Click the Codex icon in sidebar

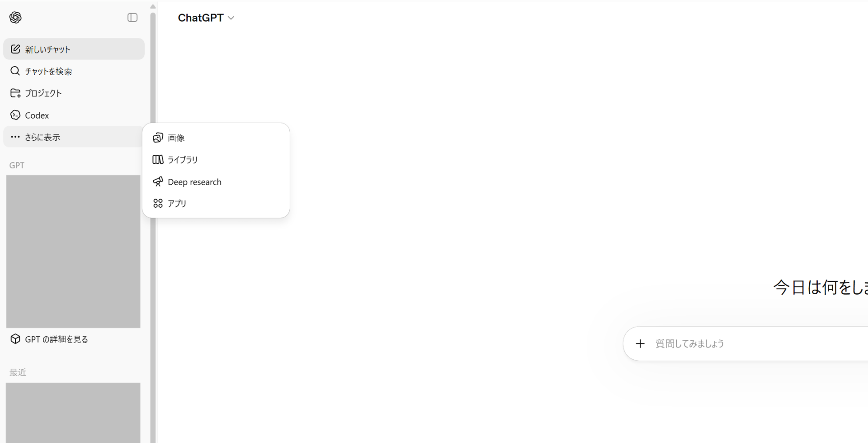click(15, 115)
